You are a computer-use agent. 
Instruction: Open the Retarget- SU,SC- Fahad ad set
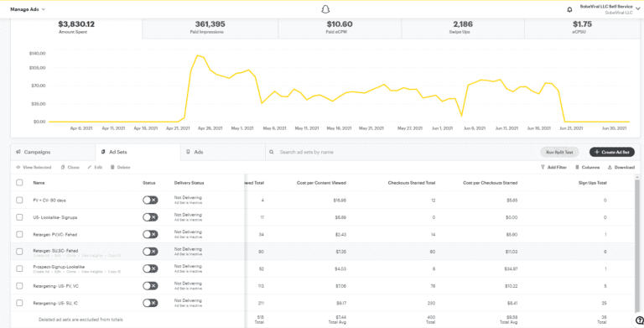(x=55, y=250)
